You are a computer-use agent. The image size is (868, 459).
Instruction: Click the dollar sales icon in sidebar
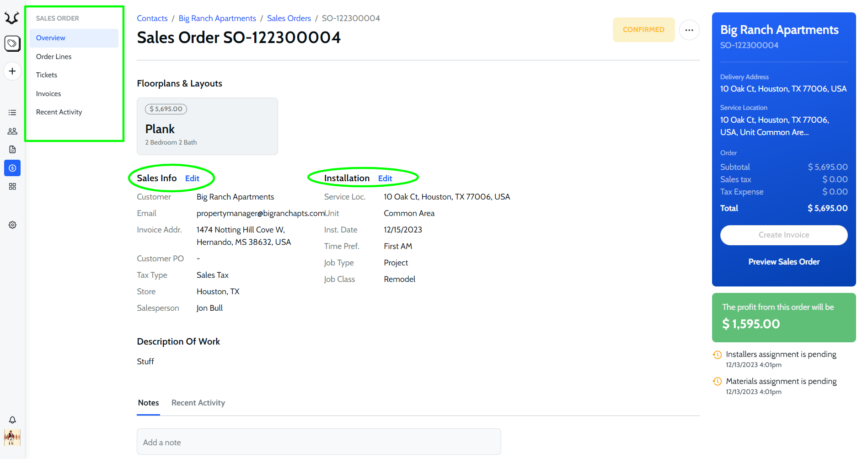tap(12, 168)
